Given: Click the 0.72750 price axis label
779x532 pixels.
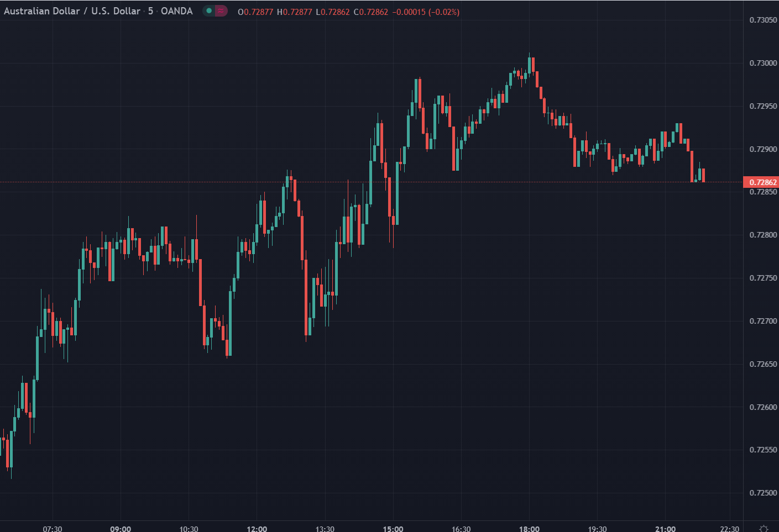Looking at the screenshot, I should coord(763,278).
